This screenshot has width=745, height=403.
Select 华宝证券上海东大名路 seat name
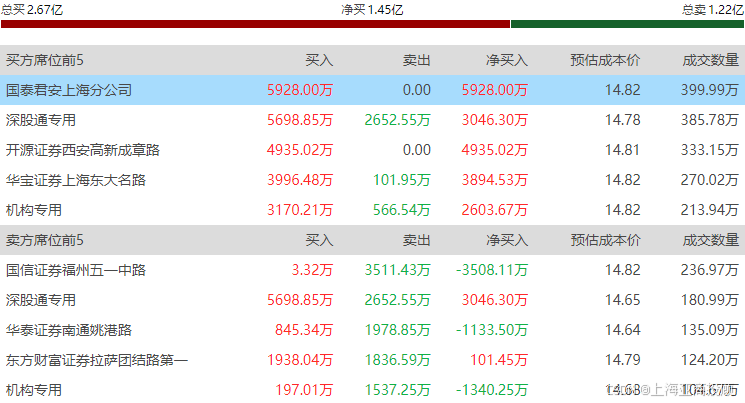tap(76, 180)
